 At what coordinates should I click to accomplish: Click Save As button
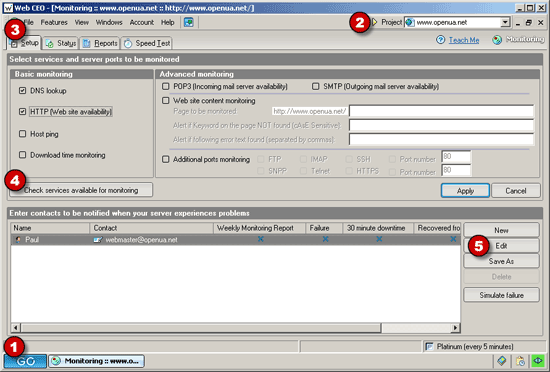point(501,261)
